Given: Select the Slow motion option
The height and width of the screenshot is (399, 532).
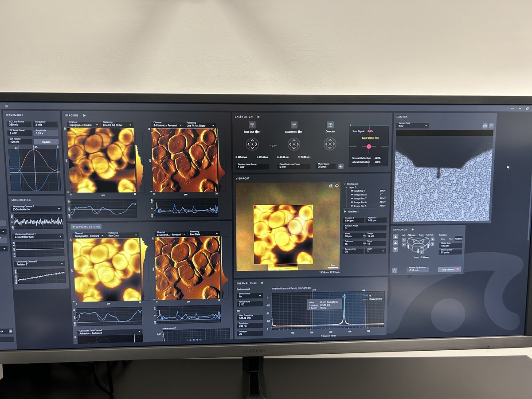Looking at the screenshot, I should pos(443,239).
